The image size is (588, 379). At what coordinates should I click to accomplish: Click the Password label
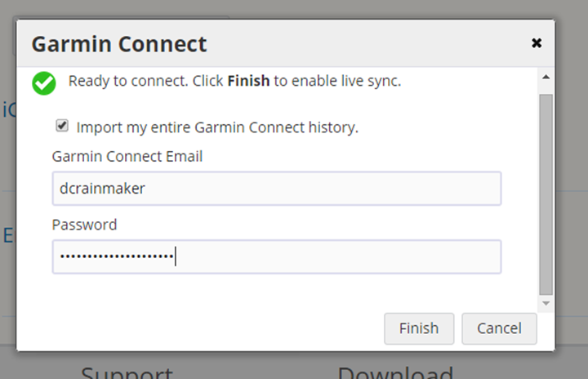[x=84, y=225]
